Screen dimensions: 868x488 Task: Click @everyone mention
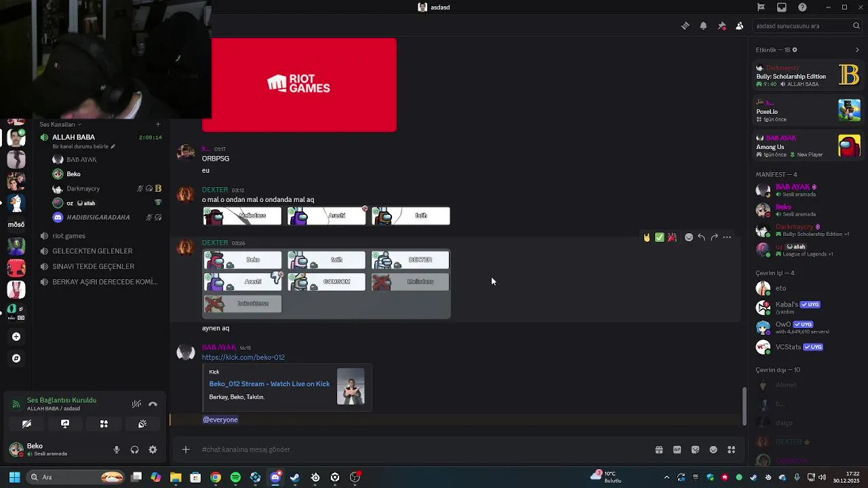pyautogui.click(x=220, y=420)
